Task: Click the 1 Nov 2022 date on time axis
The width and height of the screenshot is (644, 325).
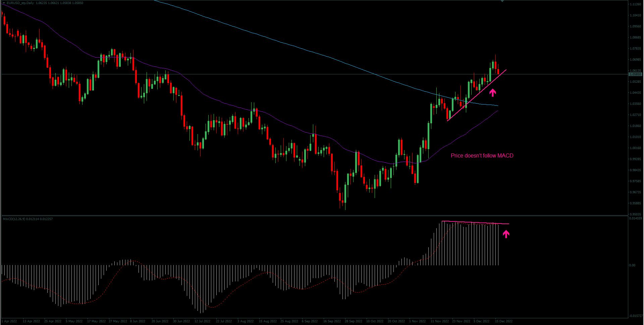Action: 417,321
